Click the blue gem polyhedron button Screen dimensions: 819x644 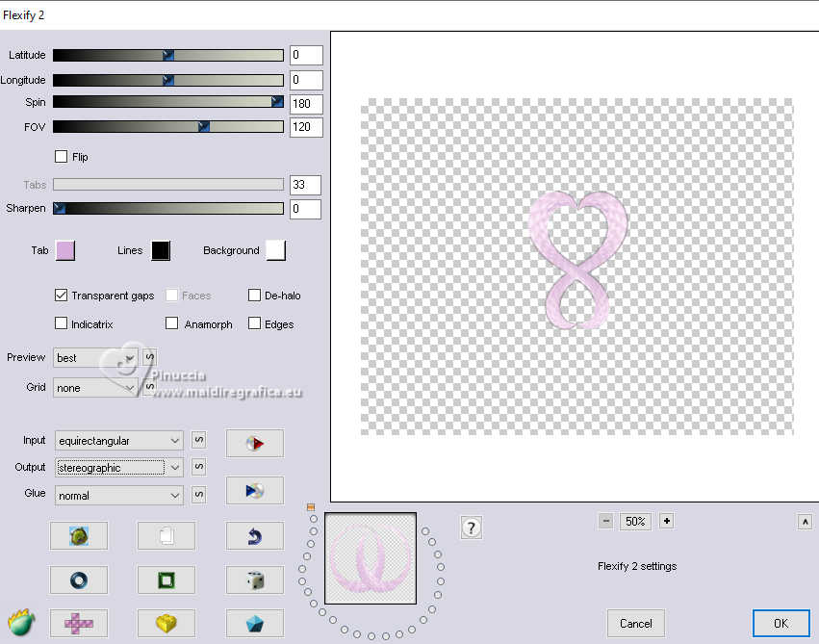coord(255,623)
